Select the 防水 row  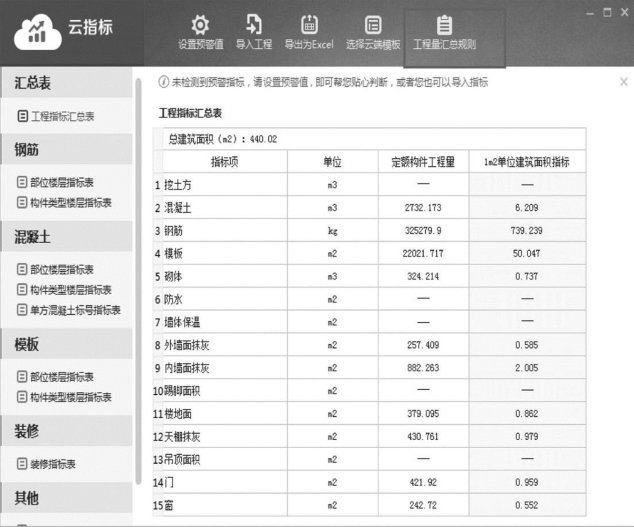point(369,299)
